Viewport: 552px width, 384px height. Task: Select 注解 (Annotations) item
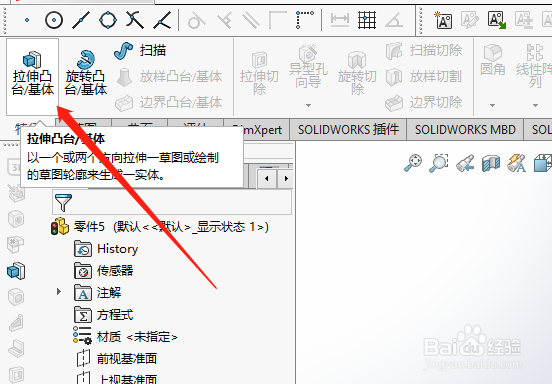[98, 293]
